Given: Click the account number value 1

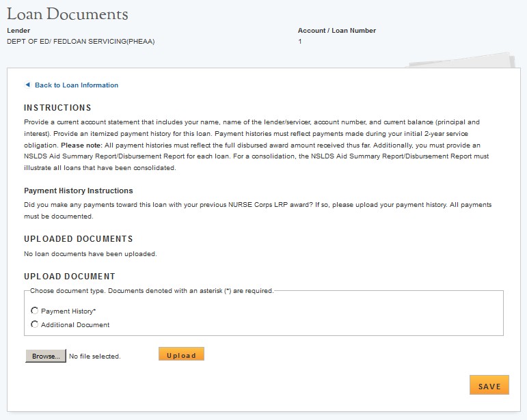Looking at the screenshot, I should pyautogui.click(x=300, y=42).
